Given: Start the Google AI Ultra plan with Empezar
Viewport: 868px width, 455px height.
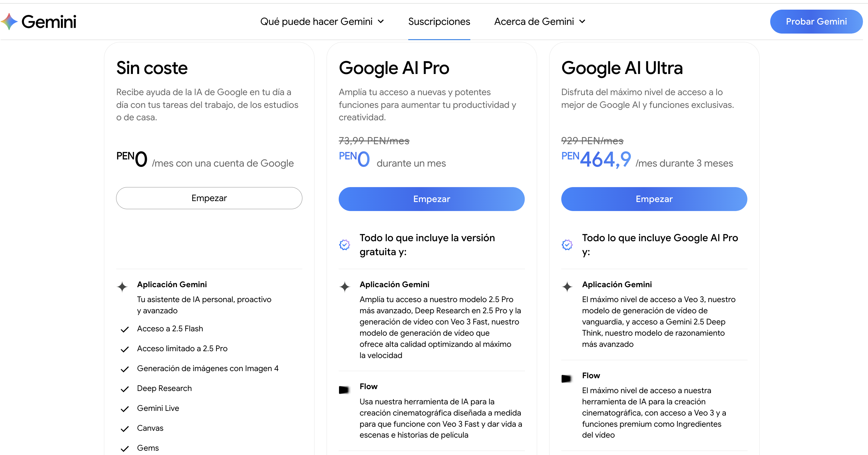Looking at the screenshot, I should pyautogui.click(x=654, y=199).
